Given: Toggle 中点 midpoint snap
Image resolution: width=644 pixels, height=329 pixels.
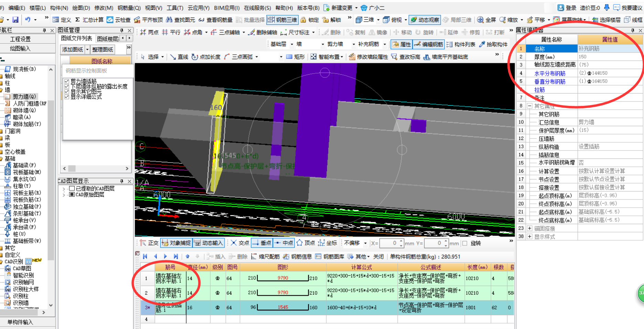Looking at the screenshot, I should pyautogui.click(x=284, y=243).
